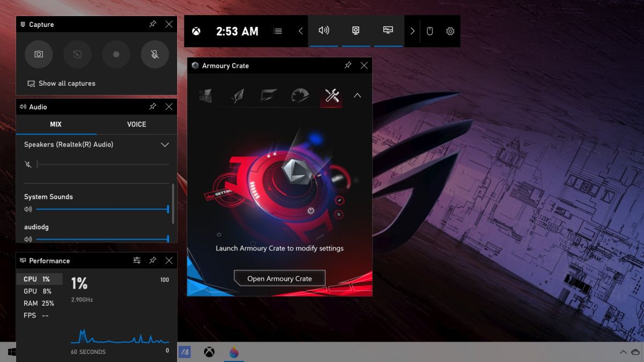
Task: Open the Performance widget from the Game Bar
Action: 388,31
